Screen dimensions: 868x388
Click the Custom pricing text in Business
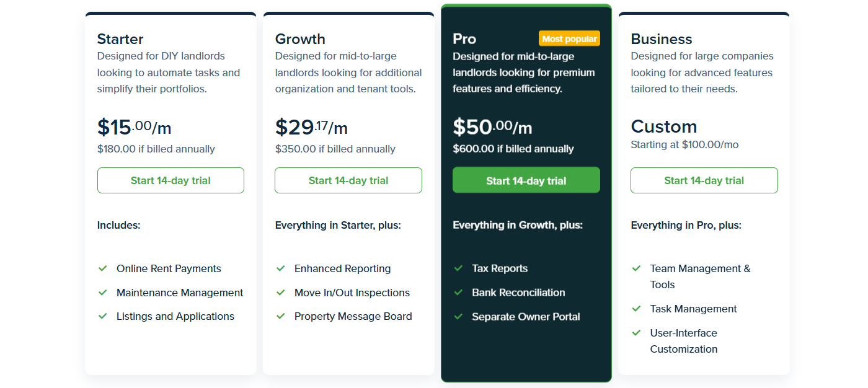click(664, 126)
